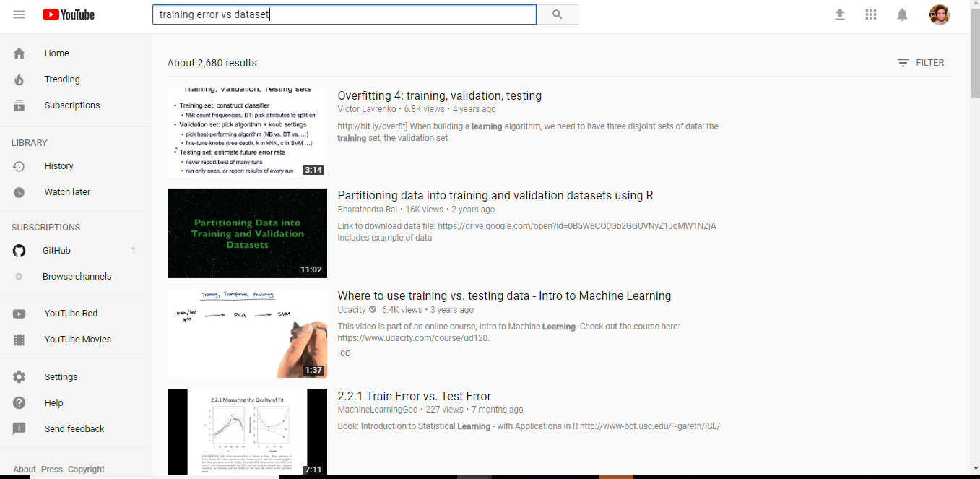Visit Udacity channel
980x479 pixels.
tap(352, 310)
